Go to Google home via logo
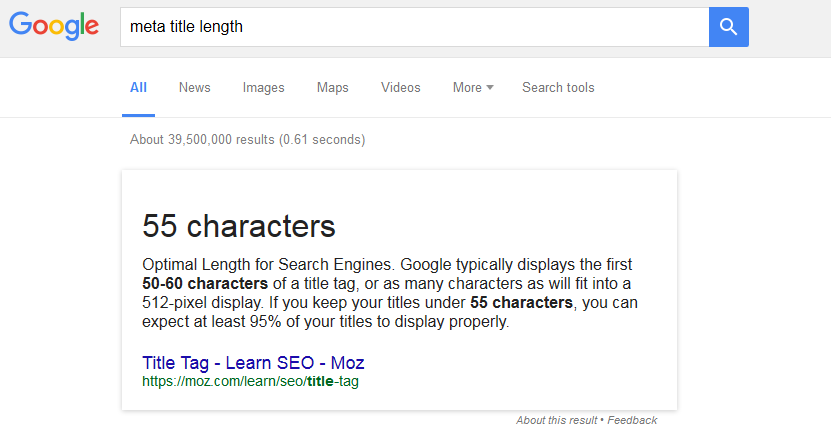The height and width of the screenshot is (442, 831). (54, 26)
